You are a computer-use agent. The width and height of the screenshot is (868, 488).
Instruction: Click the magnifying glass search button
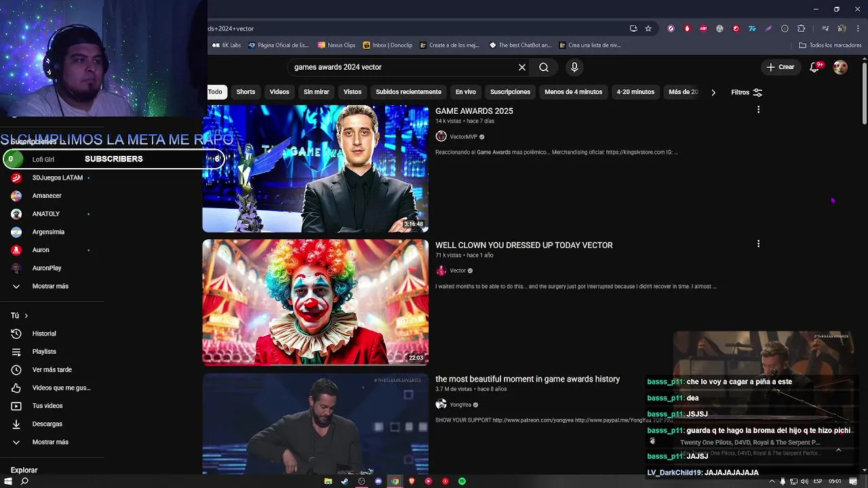tap(544, 67)
